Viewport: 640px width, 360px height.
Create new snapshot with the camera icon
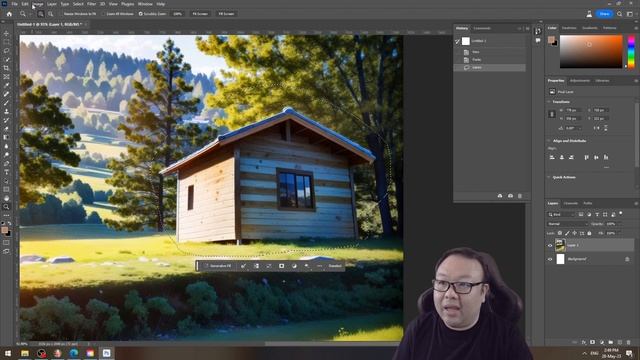click(510, 196)
